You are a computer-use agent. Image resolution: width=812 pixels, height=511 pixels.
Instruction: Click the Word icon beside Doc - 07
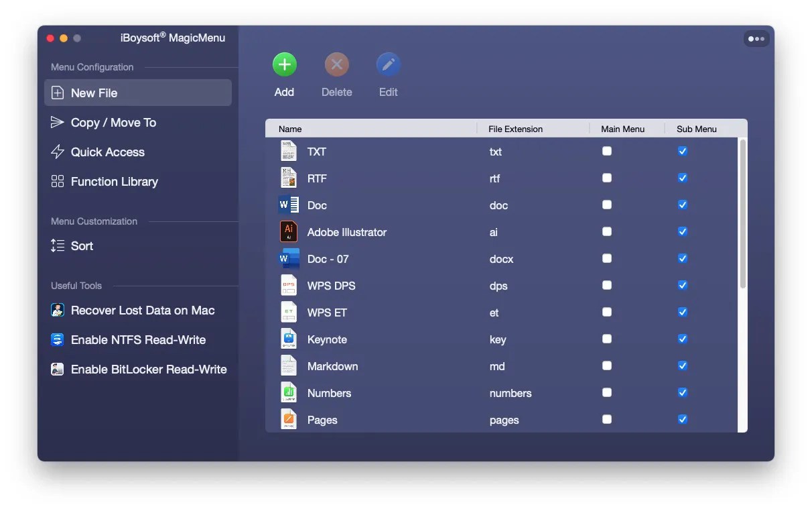(x=289, y=258)
